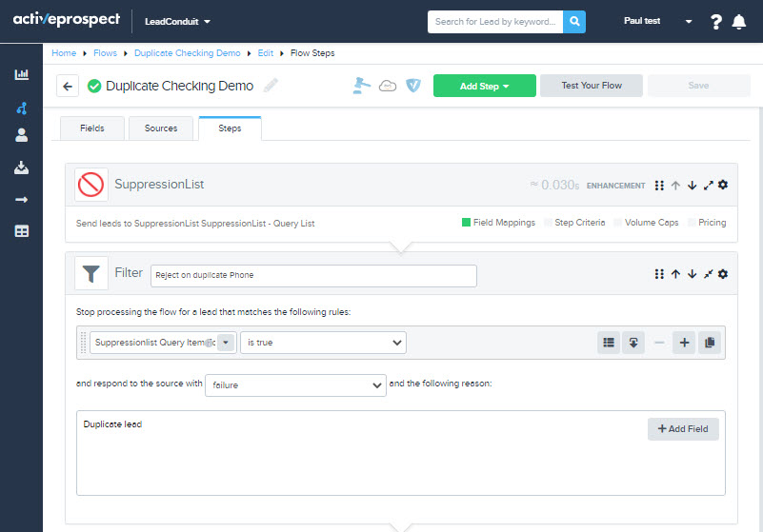Open the Add Step dropdown
This screenshot has width=763, height=532.
pyautogui.click(x=485, y=86)
